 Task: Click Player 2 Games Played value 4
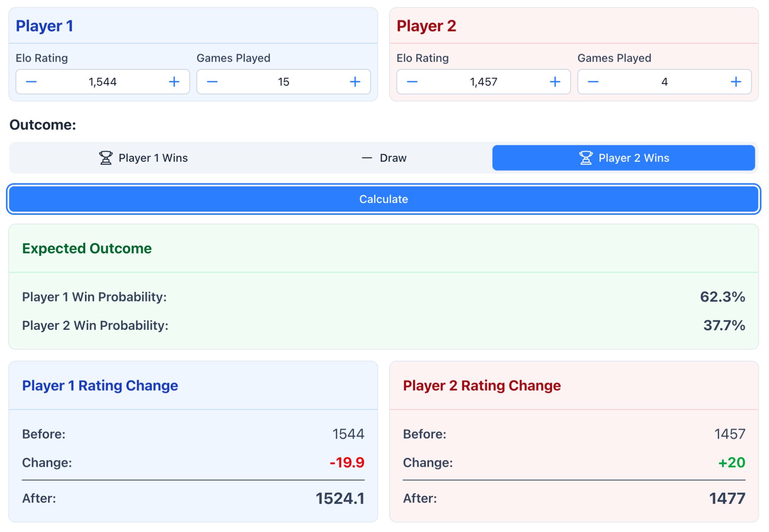pyautogui.click(x=664, y=82)
